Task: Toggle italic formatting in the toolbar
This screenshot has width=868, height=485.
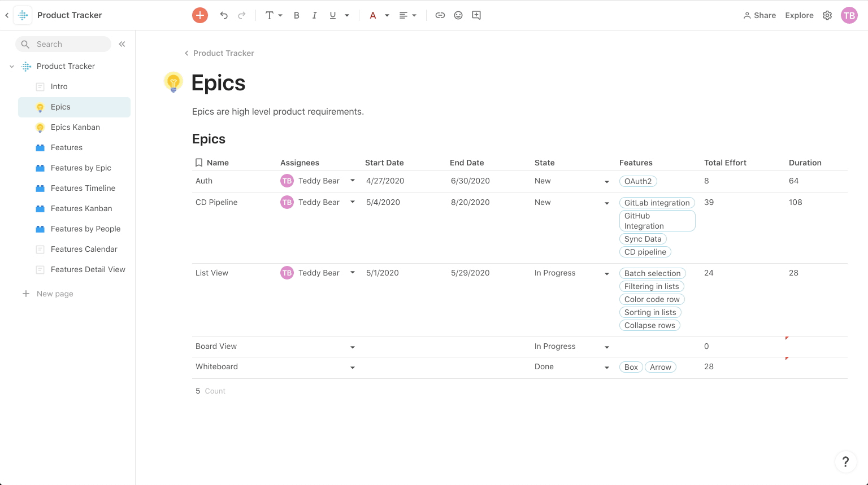Action: point(315,15)
